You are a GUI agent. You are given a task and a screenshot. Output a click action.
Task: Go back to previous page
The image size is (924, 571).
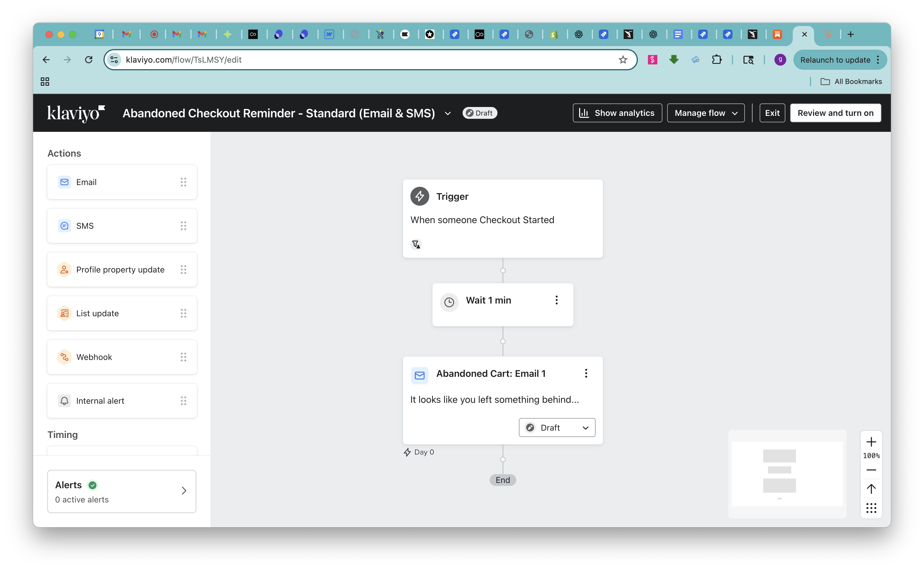[46, 60]
